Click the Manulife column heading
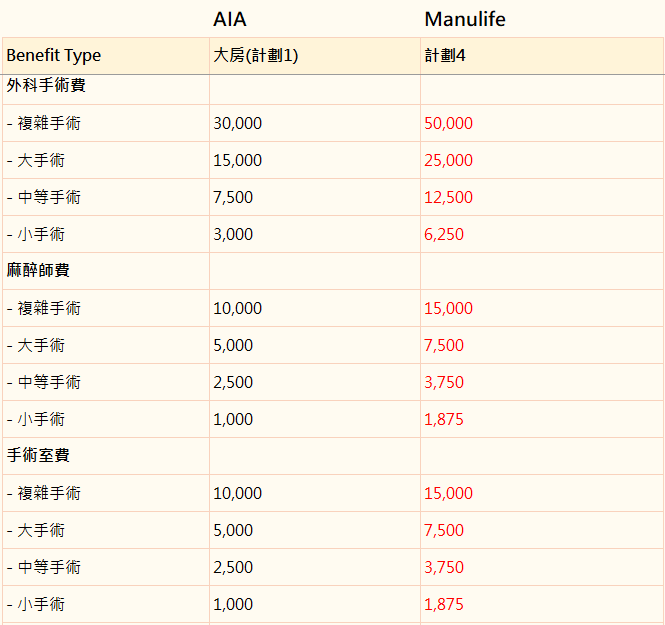The image size is (665, 625). coord(465,19)
